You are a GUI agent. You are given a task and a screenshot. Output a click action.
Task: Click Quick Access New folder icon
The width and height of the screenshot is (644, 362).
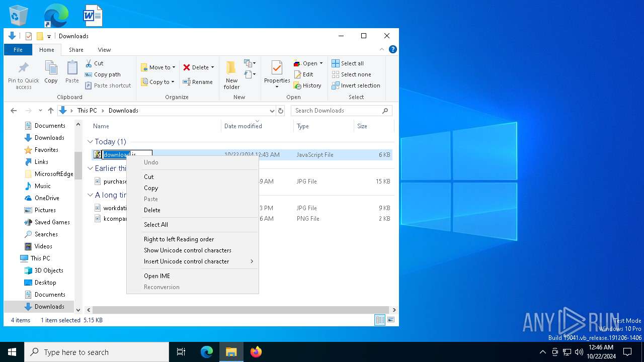39,36
